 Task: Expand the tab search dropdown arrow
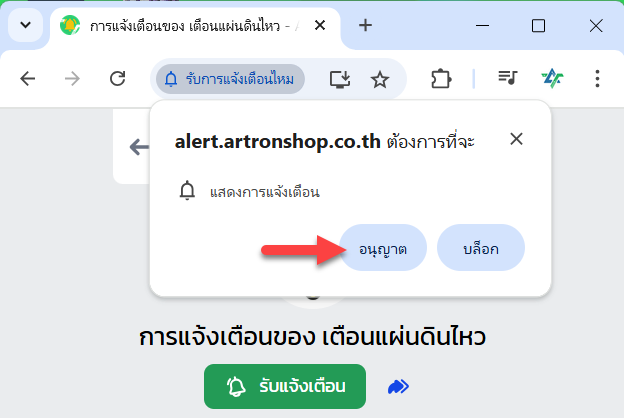[25, 25]
